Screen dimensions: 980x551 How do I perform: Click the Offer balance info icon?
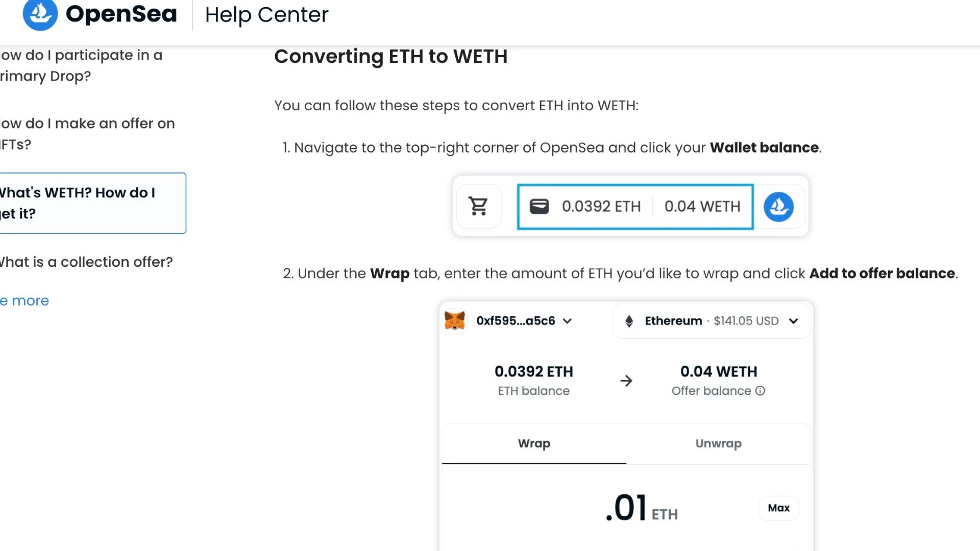(761, 391)
